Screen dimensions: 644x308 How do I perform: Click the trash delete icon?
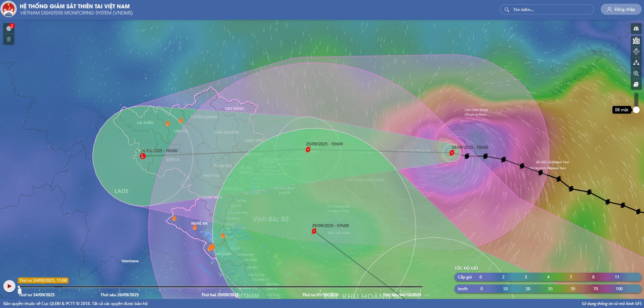tap(9, 39)
